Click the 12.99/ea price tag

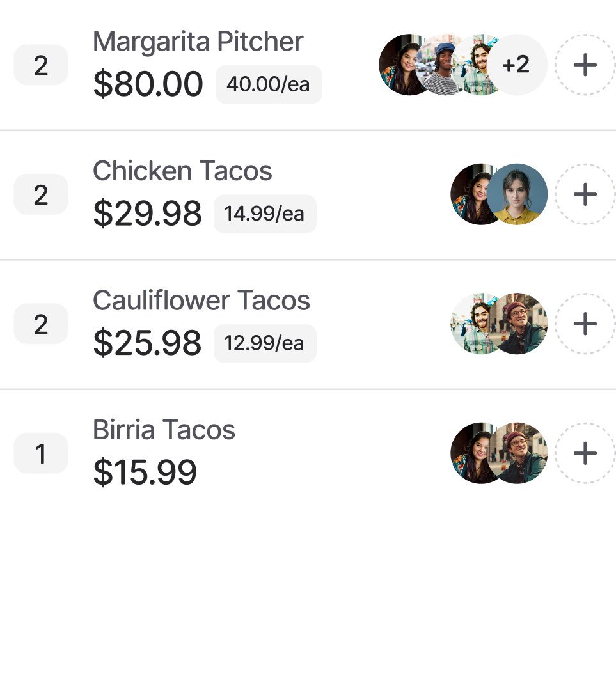264,343
